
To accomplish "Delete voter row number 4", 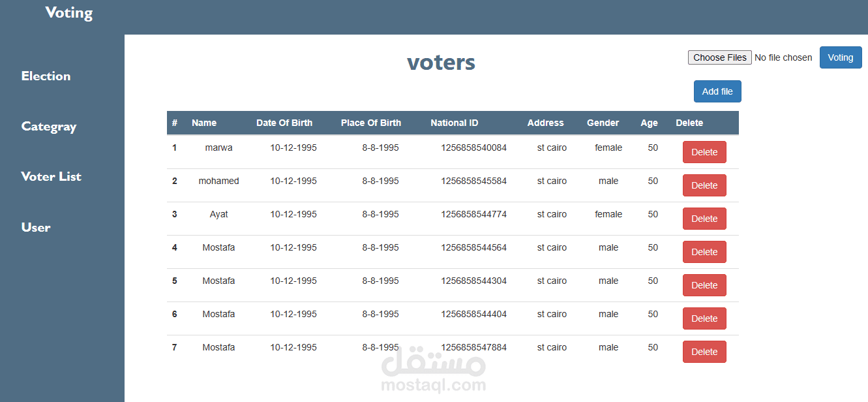I will [704, 252].
